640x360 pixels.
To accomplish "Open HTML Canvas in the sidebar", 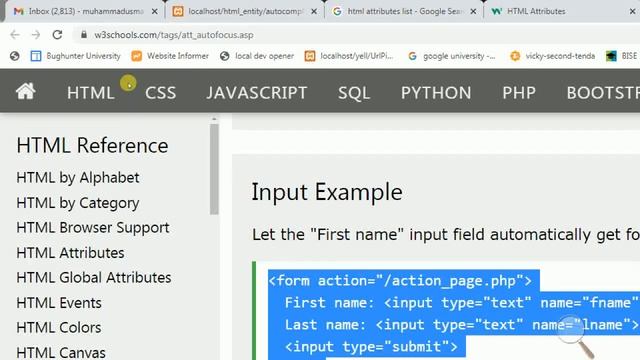I will [x=61, y=352].
